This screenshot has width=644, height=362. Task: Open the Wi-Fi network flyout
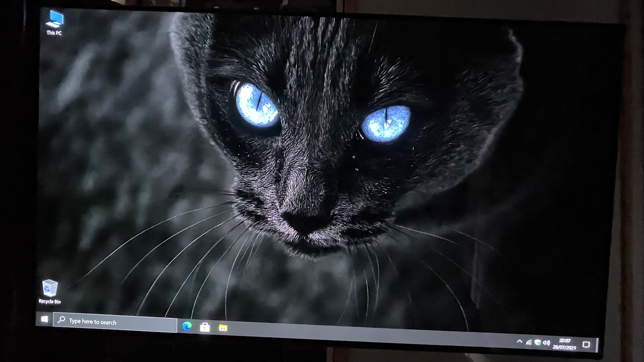[529, 342]
